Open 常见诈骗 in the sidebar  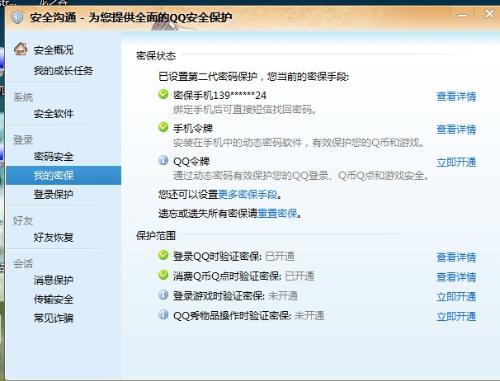click(53, 318)
